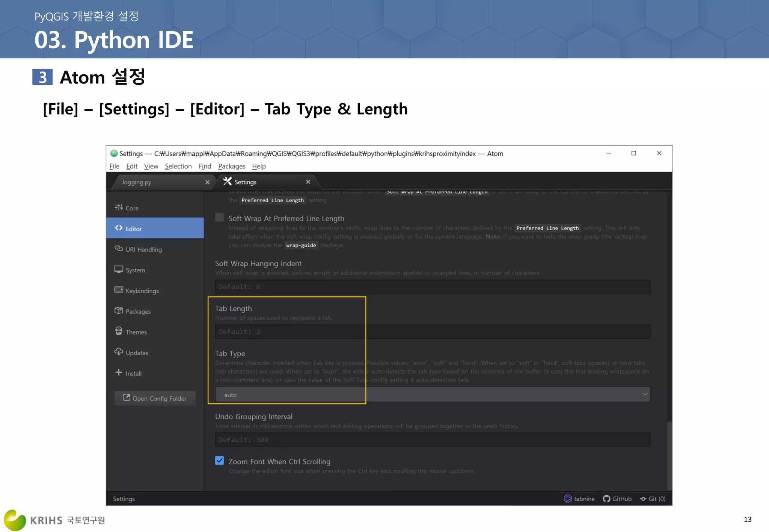The height and width of the screenshot is (532, 769).
Task: Uncheck Zoom Font When Ctrl Scrolling
Action: [x=220, y=461]
